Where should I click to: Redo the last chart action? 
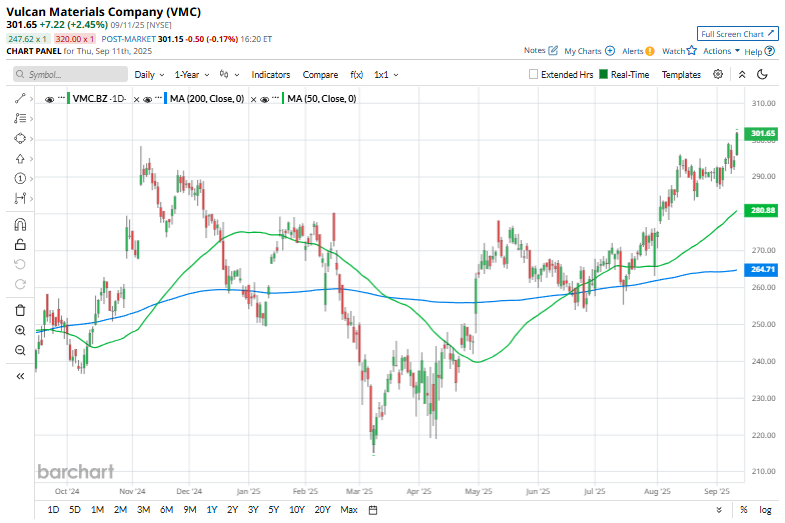tap(20, 284)
